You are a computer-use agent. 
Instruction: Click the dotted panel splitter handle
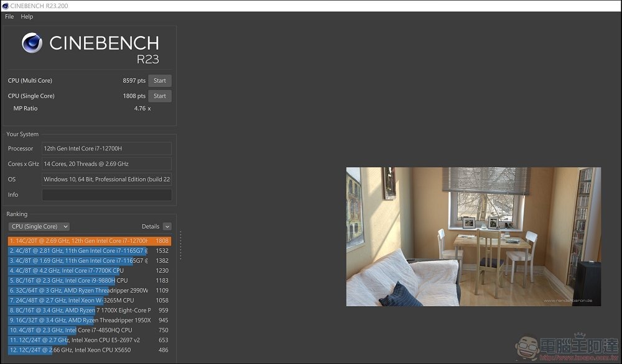tap(180, 245)
